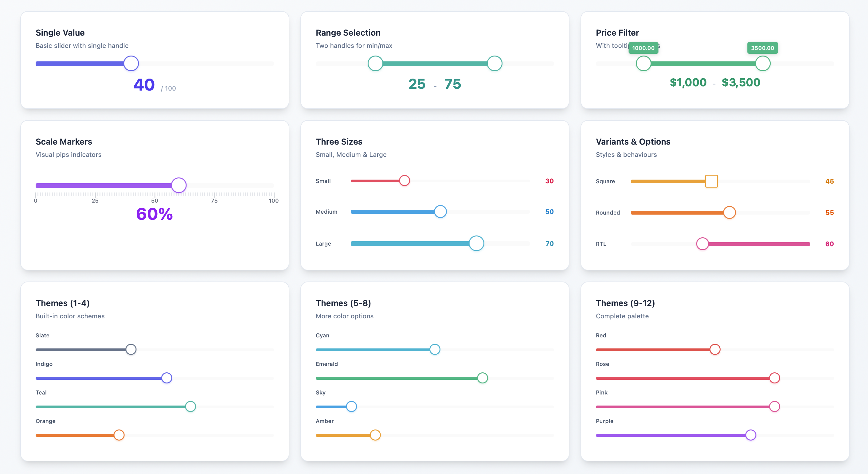This screenshot has height=474, width=868.
Task: Click the Emerald theme slider handle
Action: (x=482, y=378)
